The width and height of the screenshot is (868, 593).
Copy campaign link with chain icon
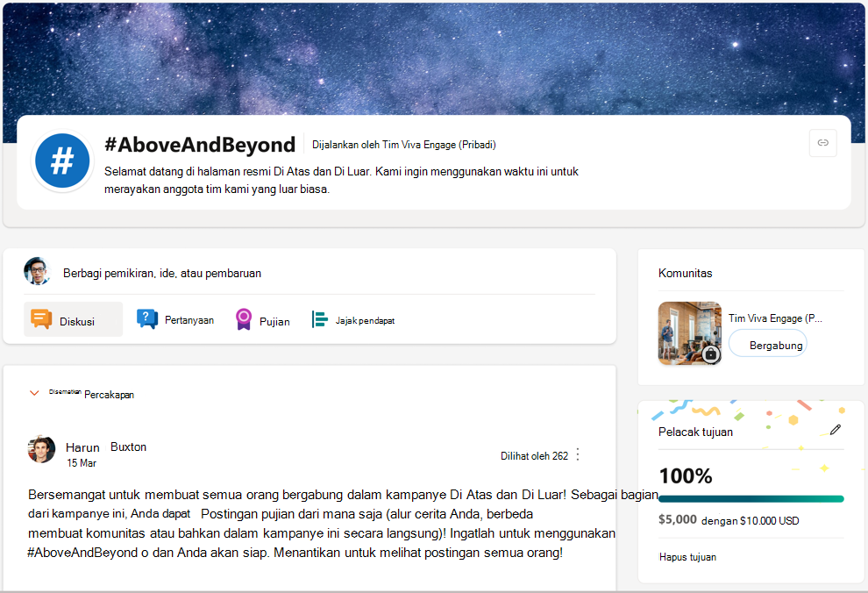(822, 143)
